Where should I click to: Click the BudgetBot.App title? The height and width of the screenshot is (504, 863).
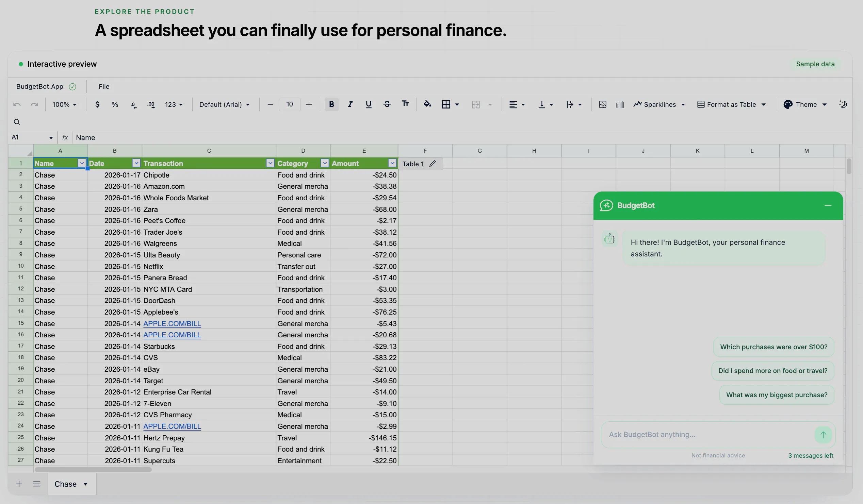40,86
